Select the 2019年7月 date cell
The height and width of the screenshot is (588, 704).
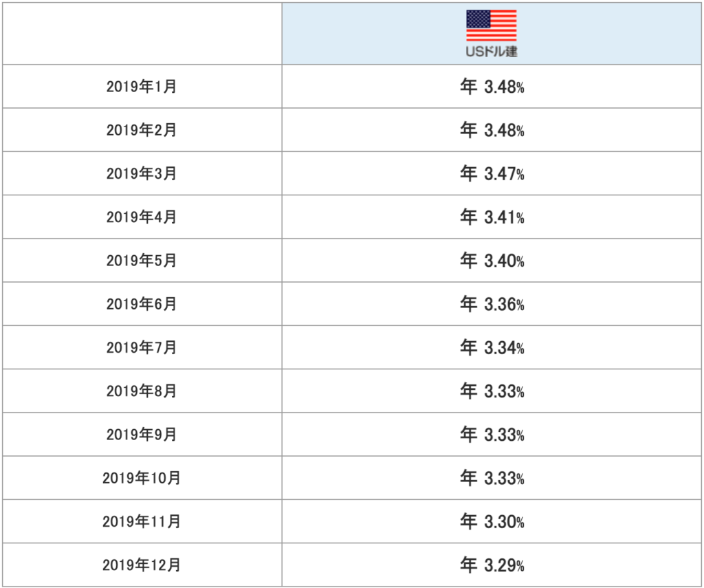pos(142,347)
